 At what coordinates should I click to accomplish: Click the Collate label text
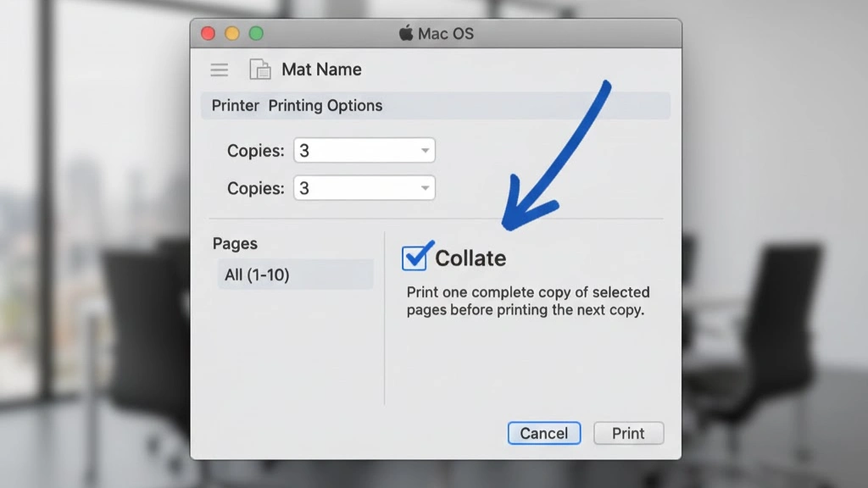[470, 258]
